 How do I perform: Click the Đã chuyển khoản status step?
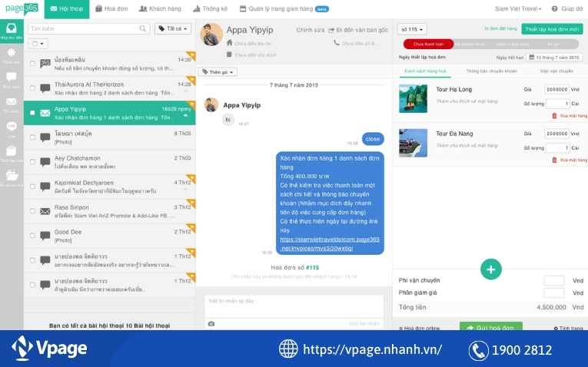tap(470, 45)
